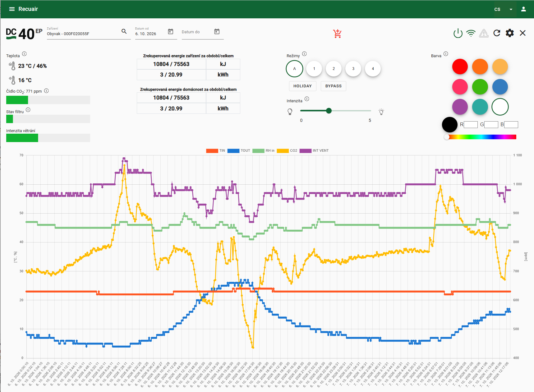Open the settings gear icon
Viewport: 534px width, 392px height.
pos(510,33)
